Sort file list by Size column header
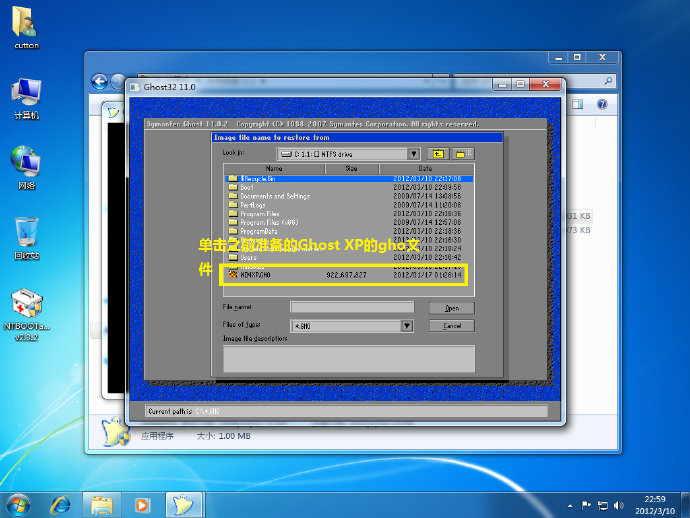 [x=352, y=169]
